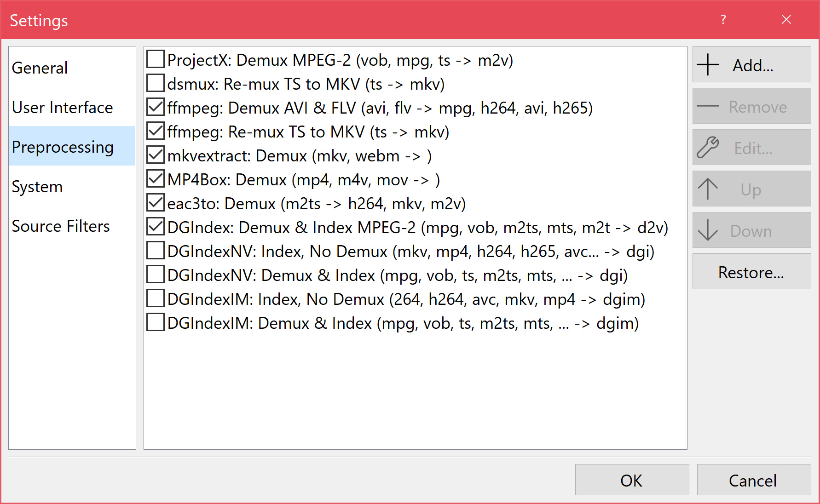The height and width of the screenshot is (504, 820).
Task: Close the Settings dialog with X
Action: pyautogui.click(x=786, y=19)
